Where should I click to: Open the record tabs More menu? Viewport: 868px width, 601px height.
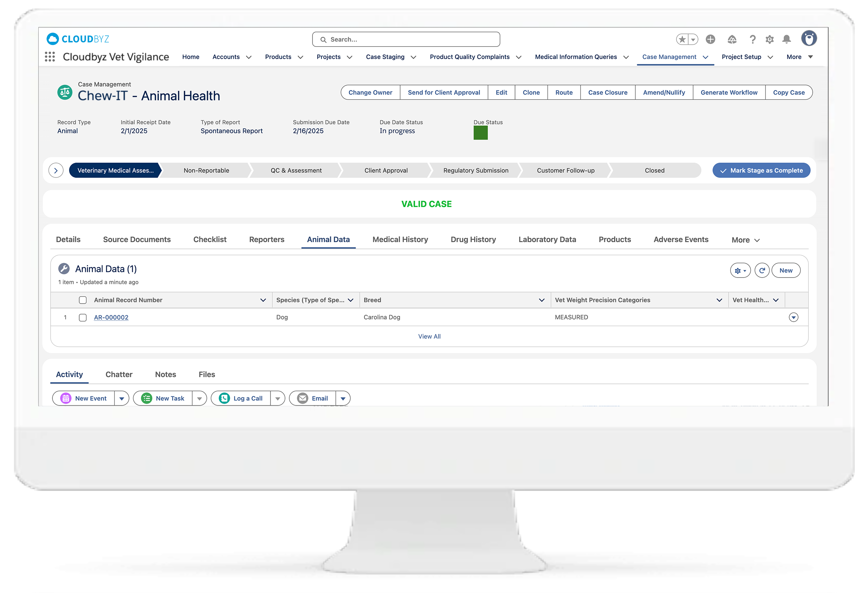(745, 240)
